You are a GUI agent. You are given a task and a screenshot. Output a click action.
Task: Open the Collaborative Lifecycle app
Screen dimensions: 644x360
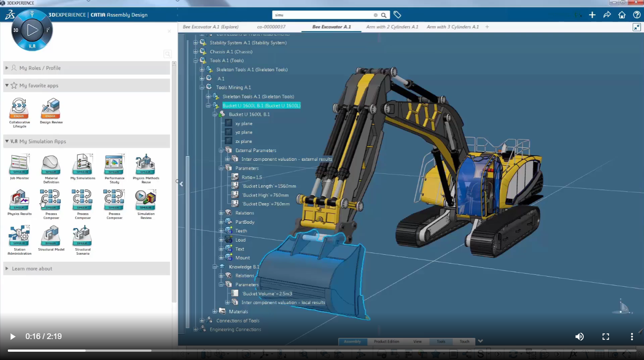pyautogui.click(x=20, y=113)
